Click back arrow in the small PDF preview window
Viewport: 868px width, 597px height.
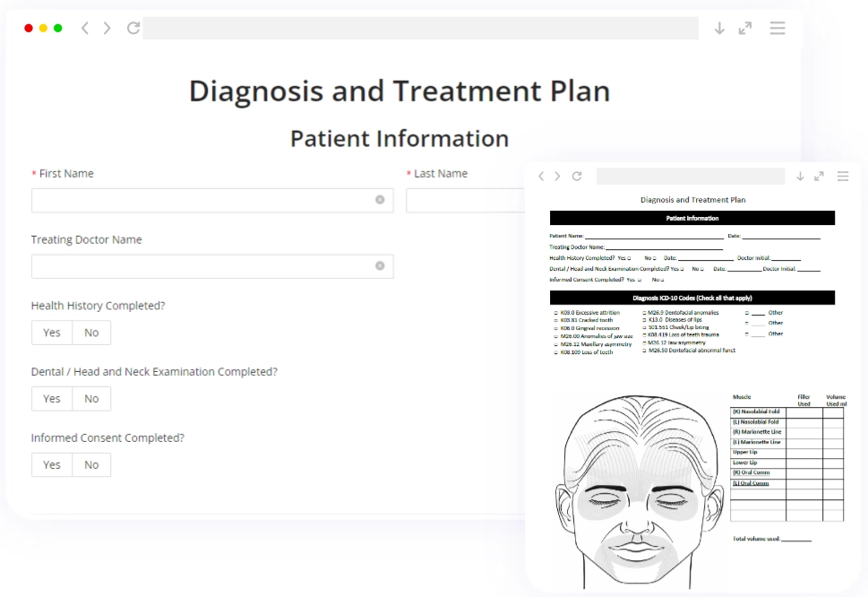coord(541,176)
